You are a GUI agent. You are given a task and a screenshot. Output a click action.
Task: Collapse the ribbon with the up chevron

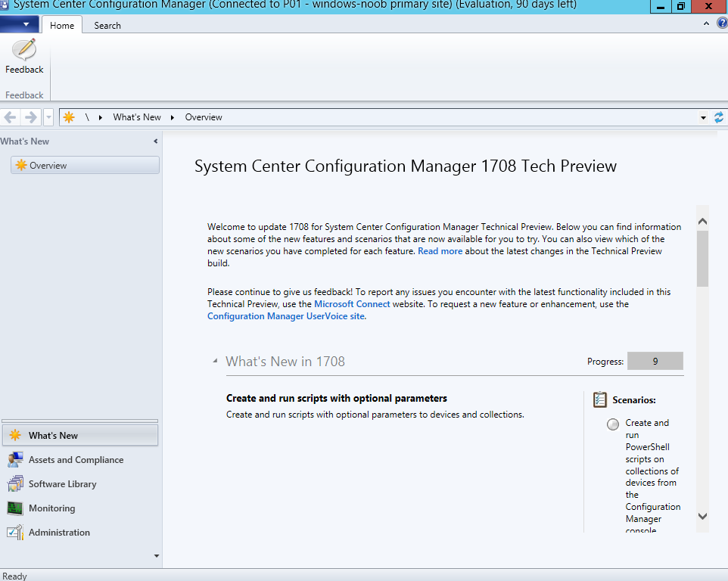click(x=706, y=23)
